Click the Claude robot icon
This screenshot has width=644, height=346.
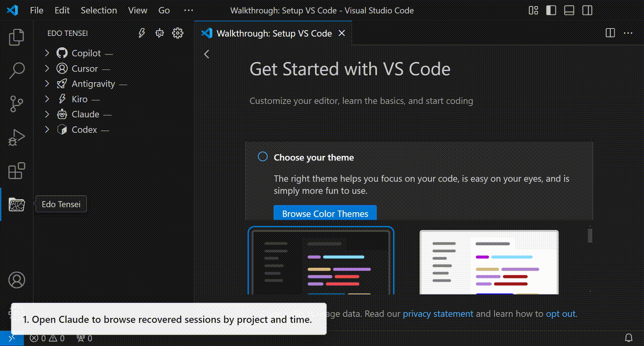(62, 114)
